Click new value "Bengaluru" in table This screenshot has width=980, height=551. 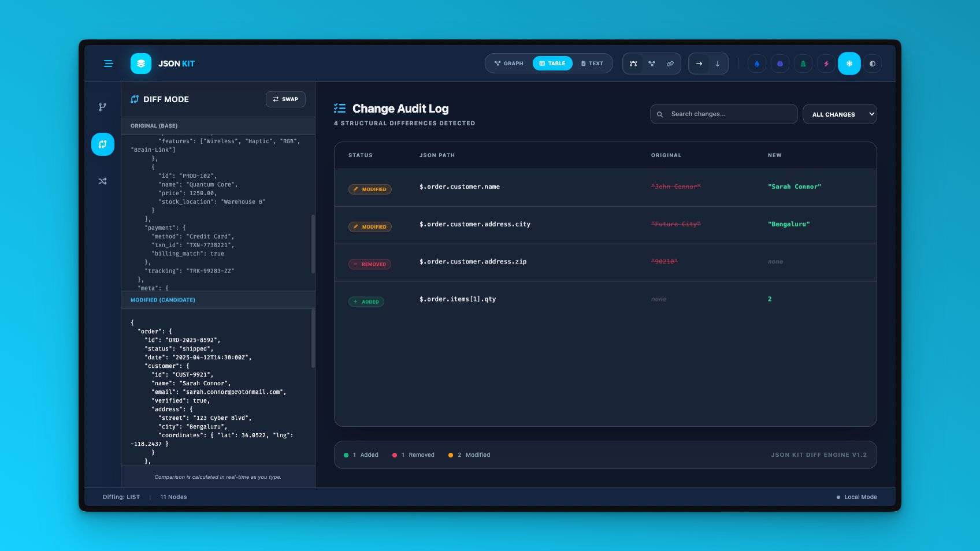coord(789,225)
